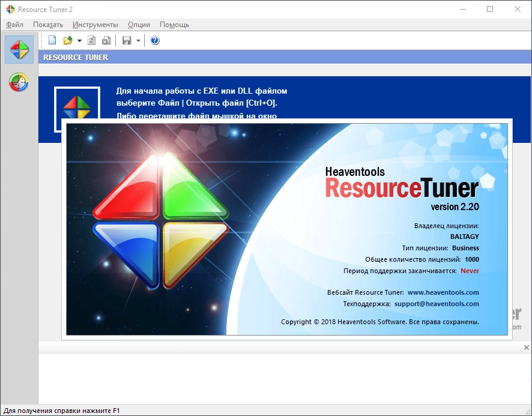Expand the recent files dropdown arrow
The image size is (532, 416).
click(x=79, y=41)
